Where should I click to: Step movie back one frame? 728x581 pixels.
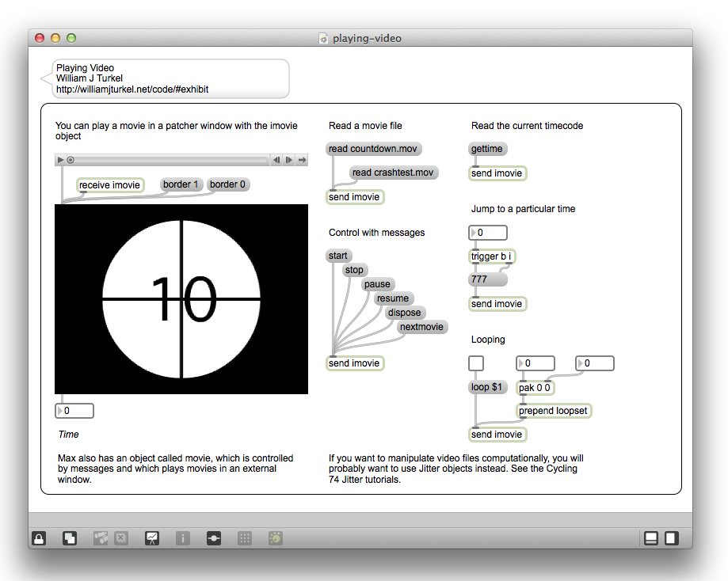pyautogui.click(x=276, y=160)
